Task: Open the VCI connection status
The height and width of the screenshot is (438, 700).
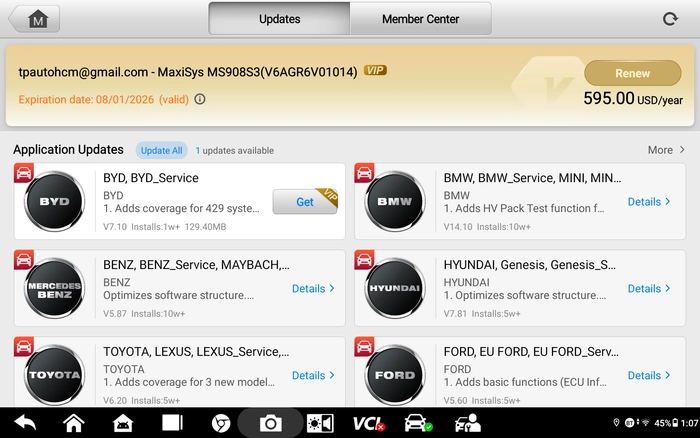Action: pyautogui.click(x=368, y=423)
